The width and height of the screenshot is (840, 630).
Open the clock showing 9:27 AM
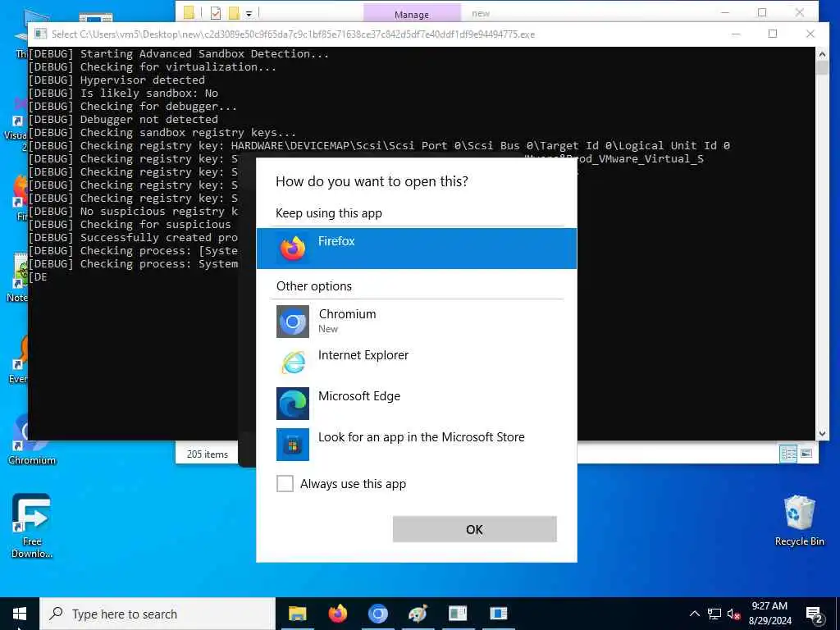point(769,614)
